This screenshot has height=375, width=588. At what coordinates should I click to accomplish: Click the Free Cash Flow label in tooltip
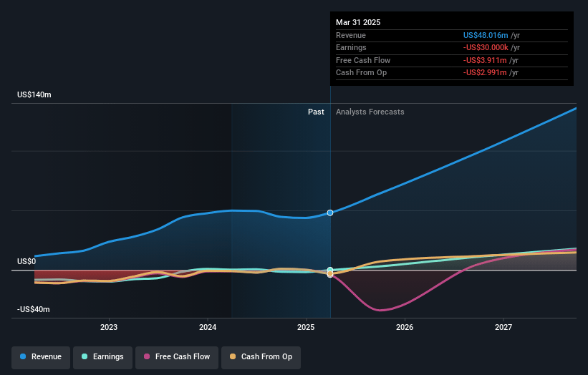click(363, 60)
